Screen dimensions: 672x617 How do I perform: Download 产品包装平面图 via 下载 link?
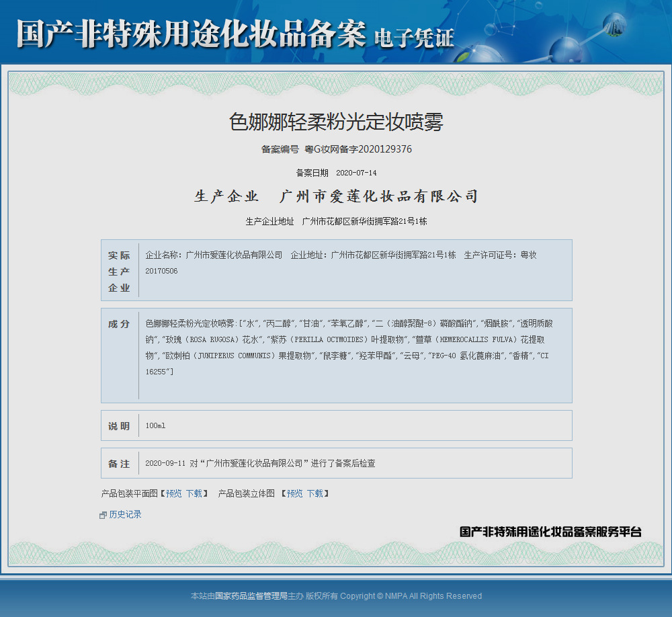[194, 493]
